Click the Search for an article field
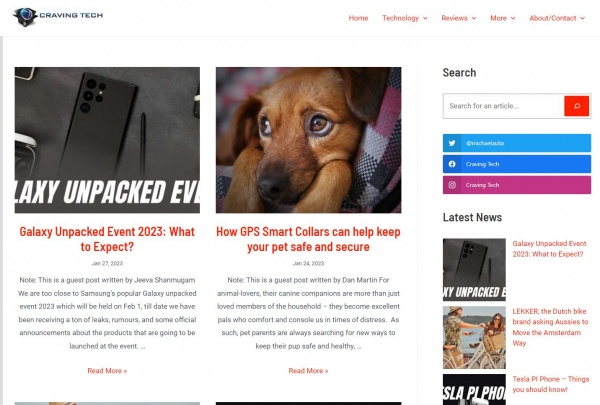The height and width of the screenshot is (405, 600). click(504, 106)
